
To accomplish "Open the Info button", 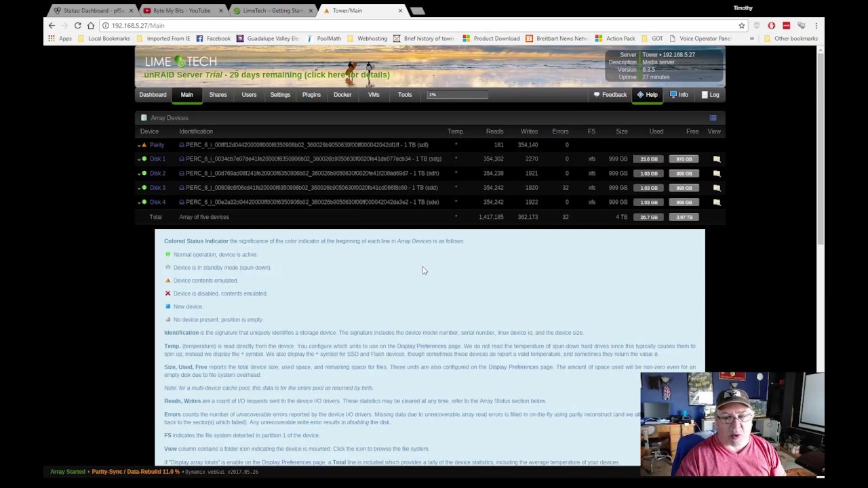I will click(679, 95).
